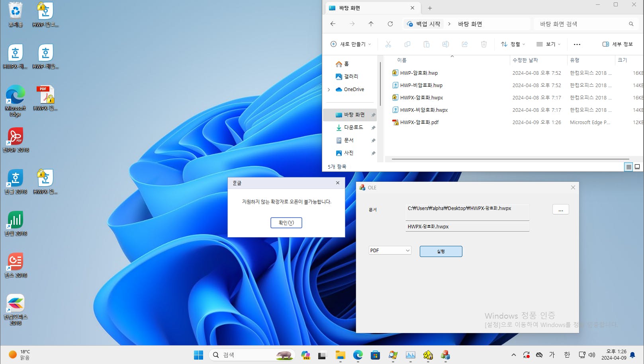Image resolution: width=644 pixels, height=364 pixels.
Task: Click 백업 시작 in the address bar
Action: (x=424, y=24)
